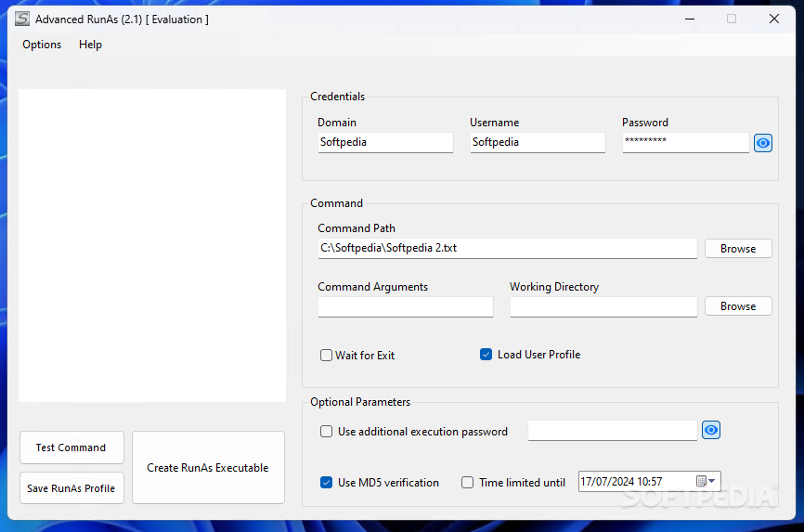Click the Command Path text field

(507, 248)
